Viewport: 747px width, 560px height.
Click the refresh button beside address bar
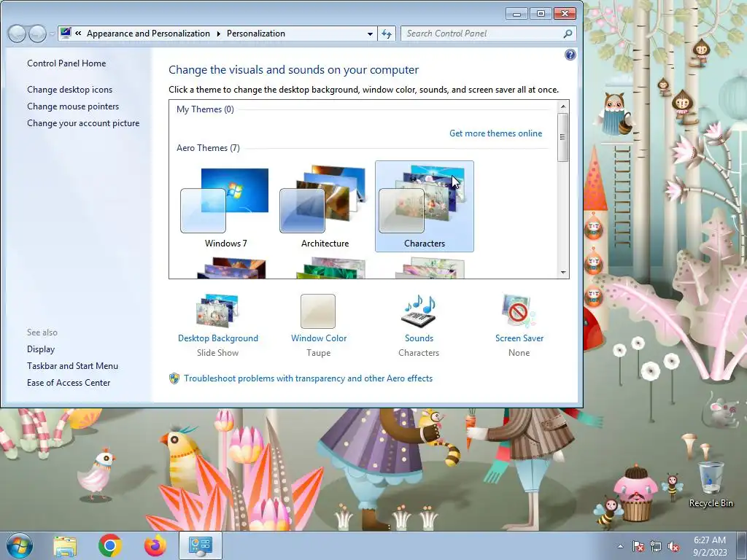[387, 34]
